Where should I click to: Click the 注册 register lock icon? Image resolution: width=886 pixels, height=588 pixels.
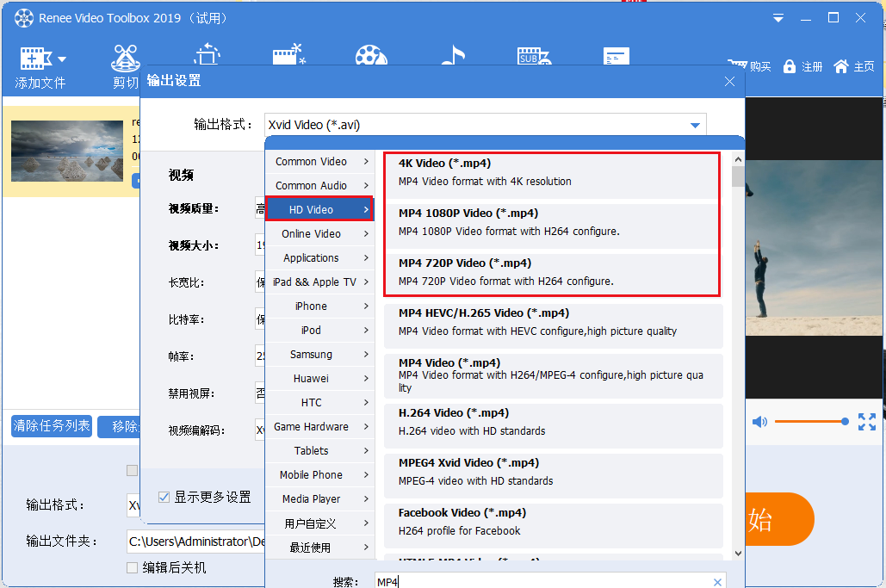pyautogui.click(x=790, y=66)
